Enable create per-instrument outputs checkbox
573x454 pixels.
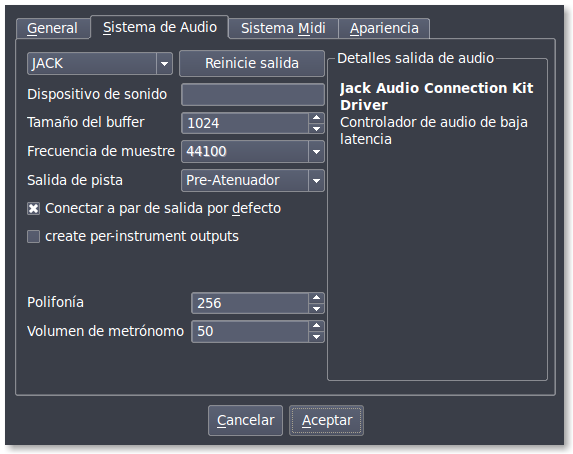click(x=33, y=237)
